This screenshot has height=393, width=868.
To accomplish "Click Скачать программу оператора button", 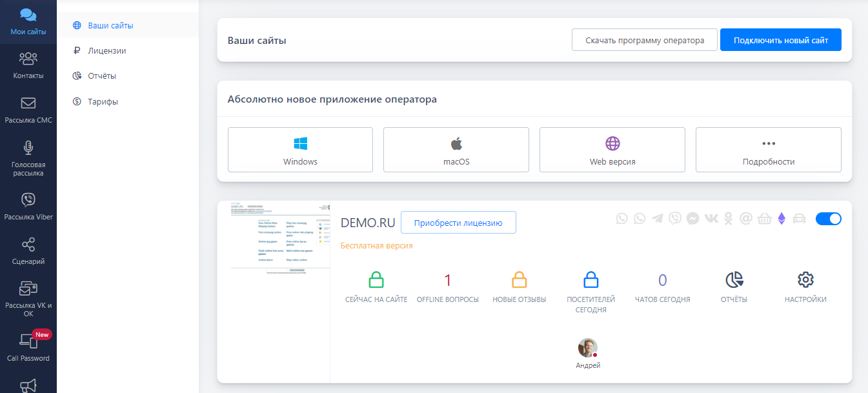I will pos(644,40).
